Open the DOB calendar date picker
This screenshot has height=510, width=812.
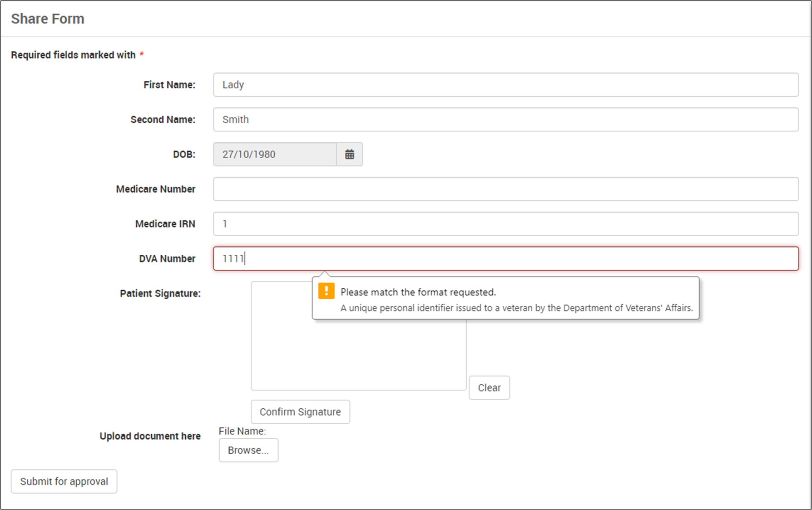tap(349, 154)
